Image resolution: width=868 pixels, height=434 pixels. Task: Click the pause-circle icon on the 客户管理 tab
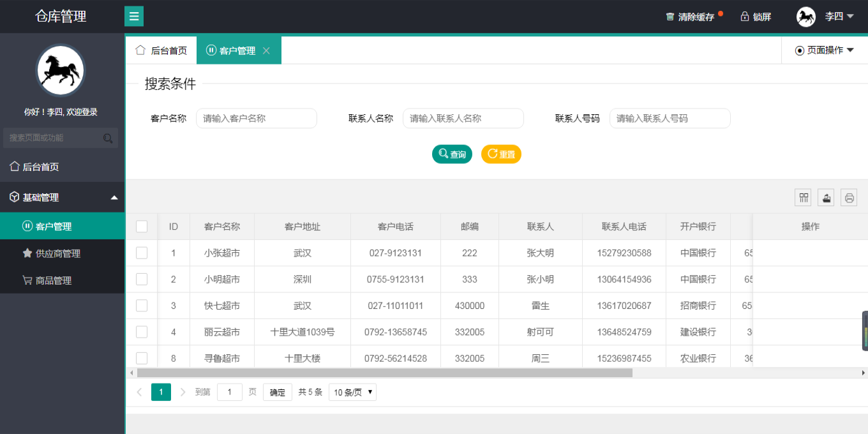[211, 50]
